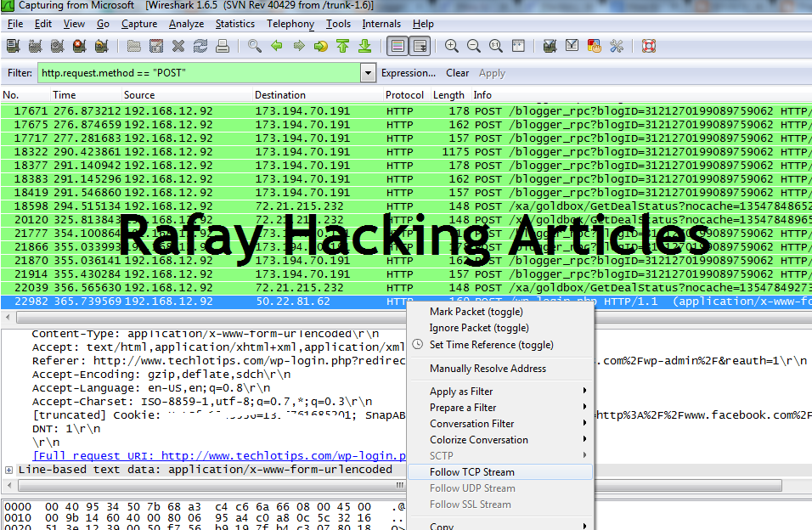Select Mark Packet (toggle) menu entry
This screenshot has height=530, width=812.
pos(500,312)
